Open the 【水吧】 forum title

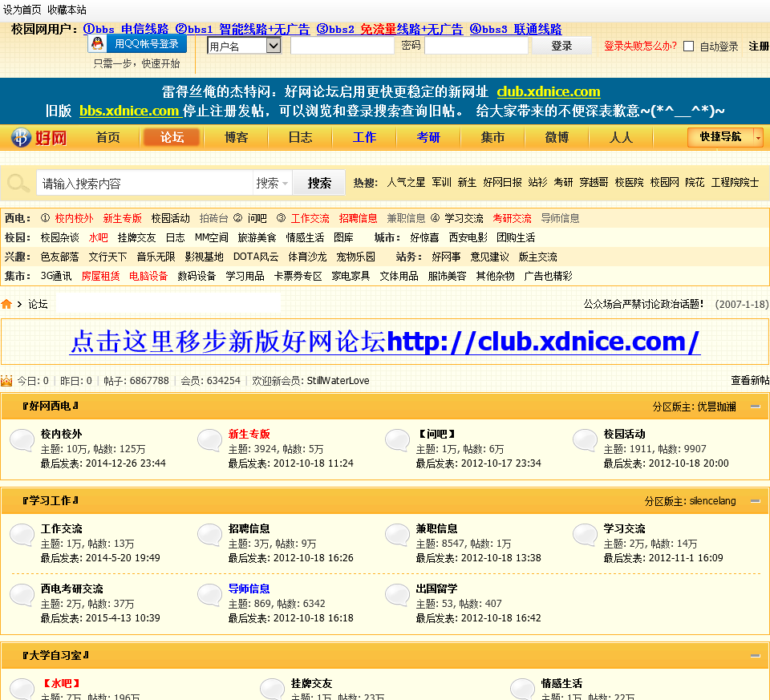pos(61,683)
